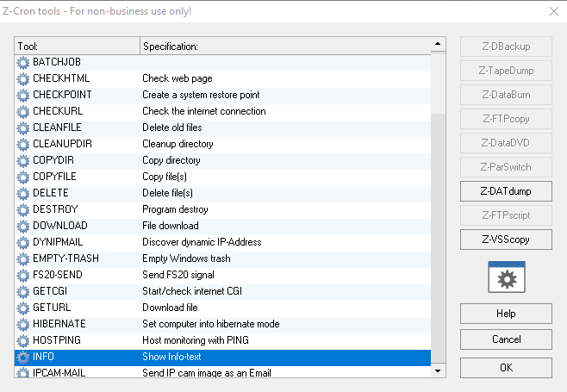Select the 'Check web page' specification

tap(178, 78)
